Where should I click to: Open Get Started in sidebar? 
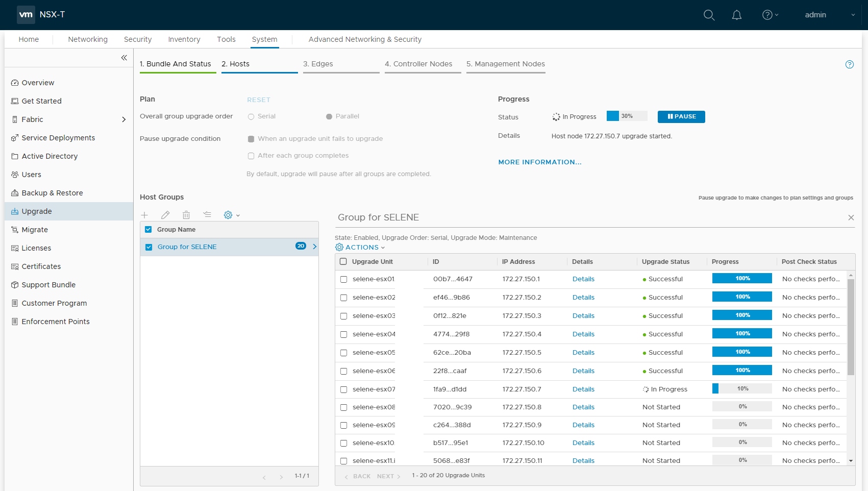(41, 101)
